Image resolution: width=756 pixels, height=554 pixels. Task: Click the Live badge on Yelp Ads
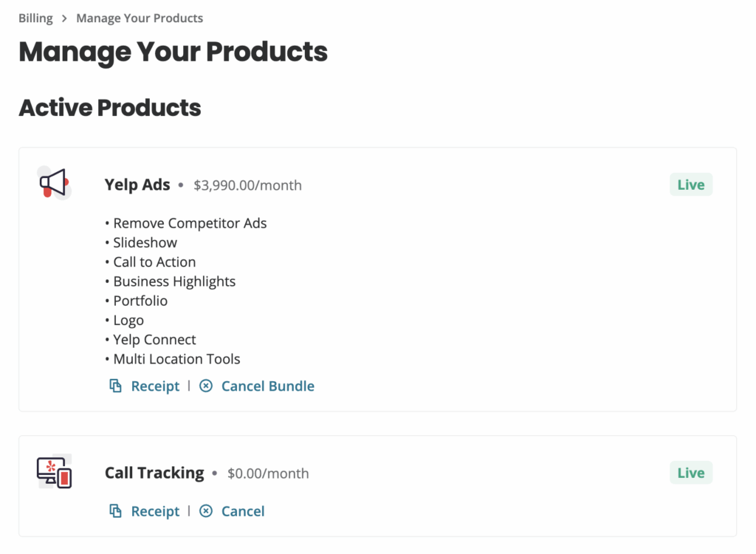point(690,185)
